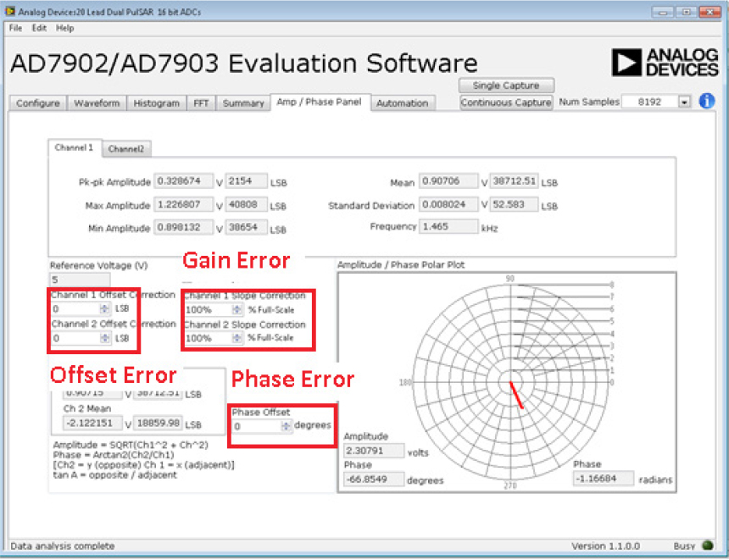Screen dimensions: 729x560
Task: Click the blue info icon
Action: click(x=707, y=102)
